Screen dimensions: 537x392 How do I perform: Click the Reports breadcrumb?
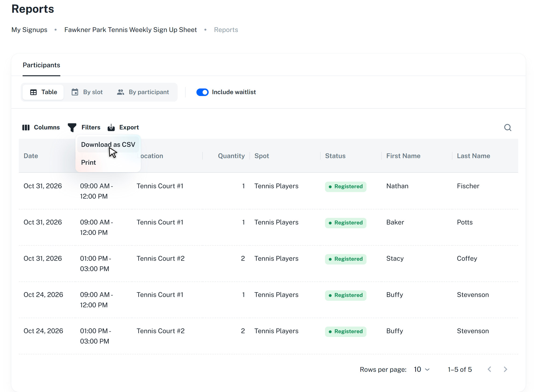click(x=226, y=30)
